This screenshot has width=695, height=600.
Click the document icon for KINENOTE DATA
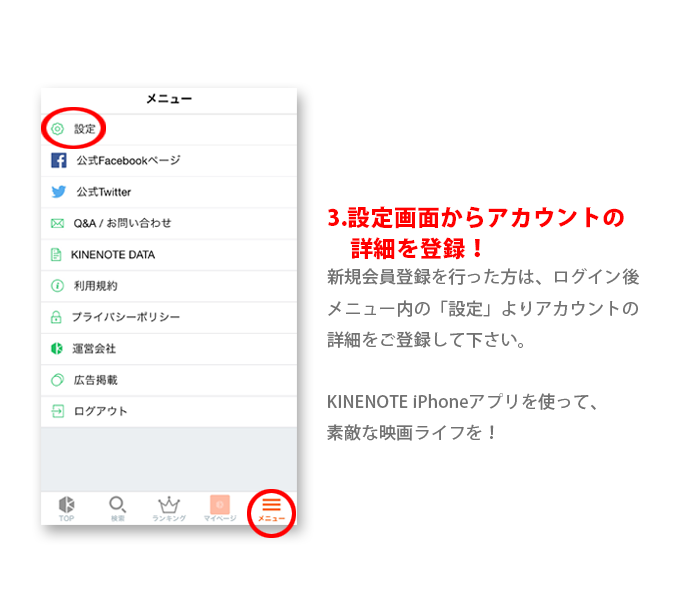click(56, 255)
